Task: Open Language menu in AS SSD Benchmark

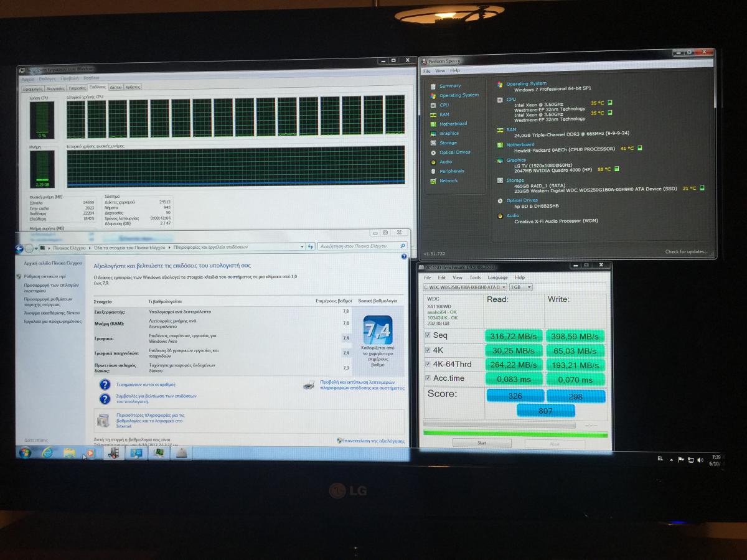Action: coord(497,278)
